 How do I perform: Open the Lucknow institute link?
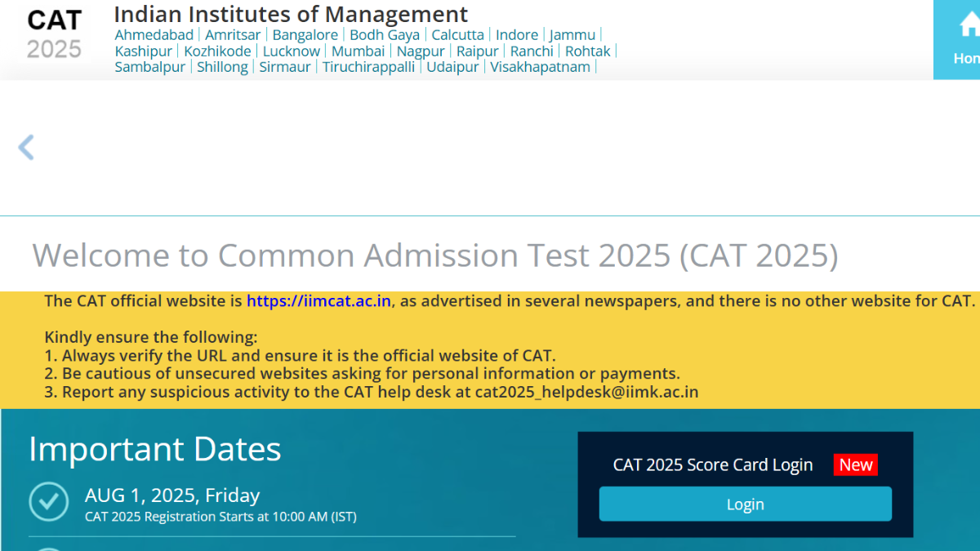(292, 51)
